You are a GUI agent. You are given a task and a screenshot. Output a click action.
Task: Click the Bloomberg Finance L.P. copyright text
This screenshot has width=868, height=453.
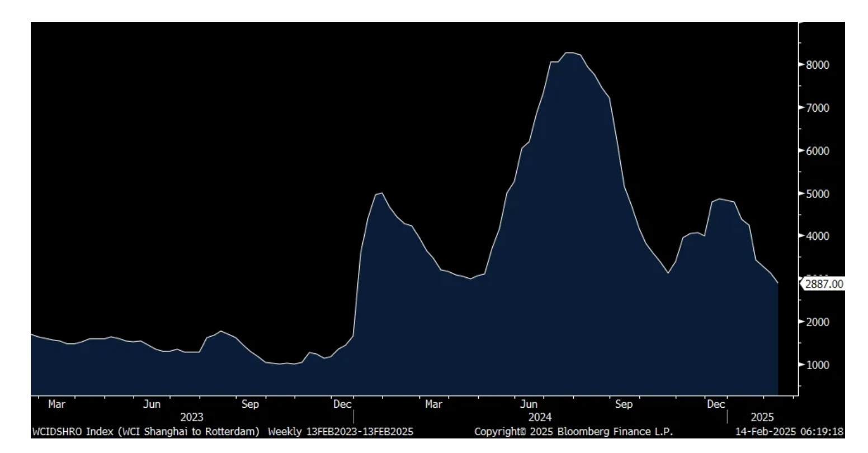tap(573, 432)
